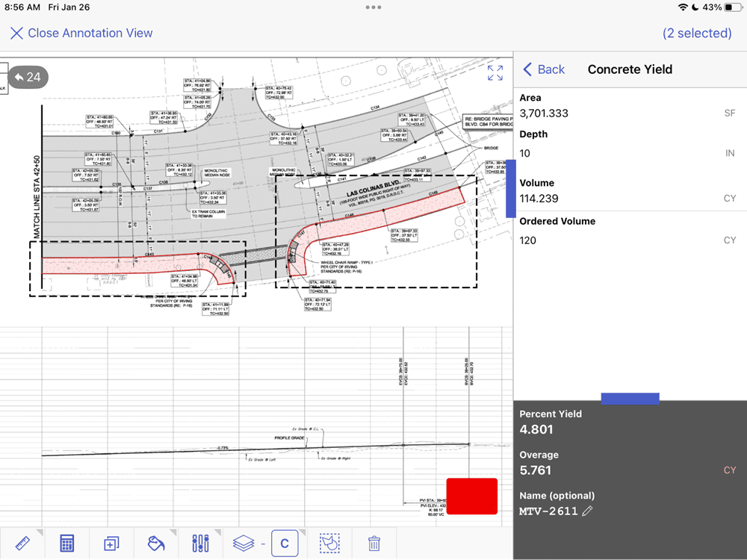Edit the name MTV-2611 with pencil icon
Screen dimensions: 747x560
pos(588,511)
